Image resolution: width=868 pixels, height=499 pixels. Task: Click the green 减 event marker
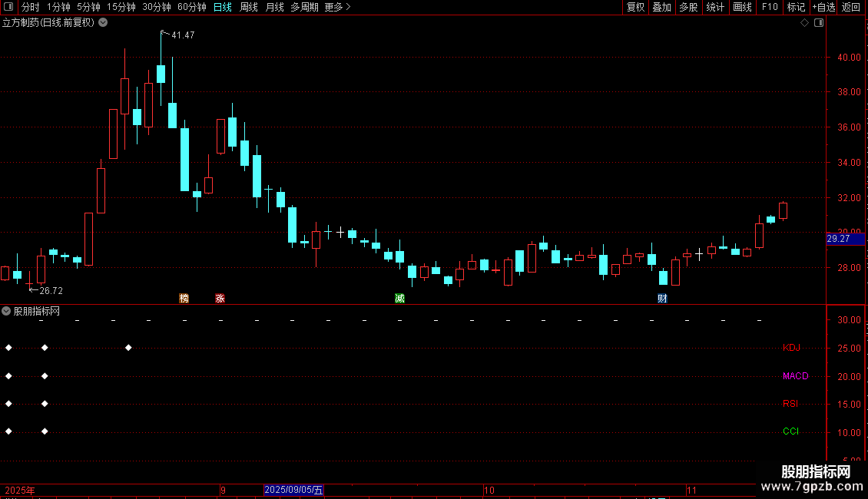tap(399, 298)
